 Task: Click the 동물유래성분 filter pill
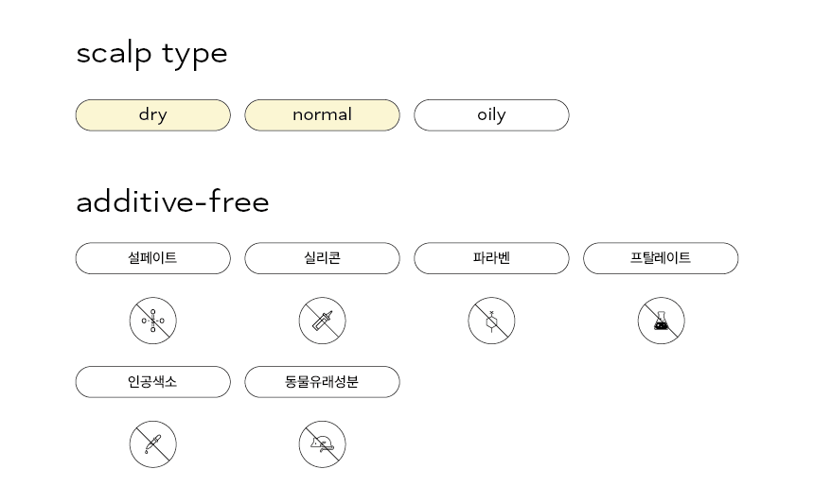coord(323,382)
